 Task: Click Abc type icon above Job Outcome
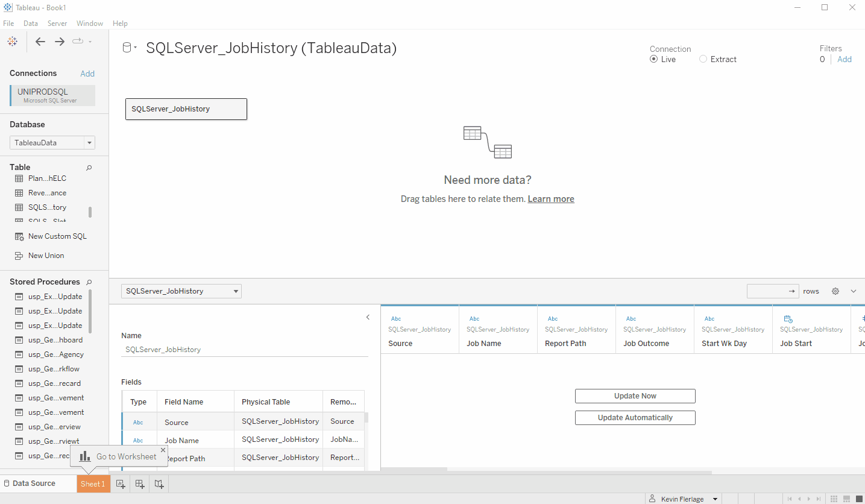coord(631,319)
